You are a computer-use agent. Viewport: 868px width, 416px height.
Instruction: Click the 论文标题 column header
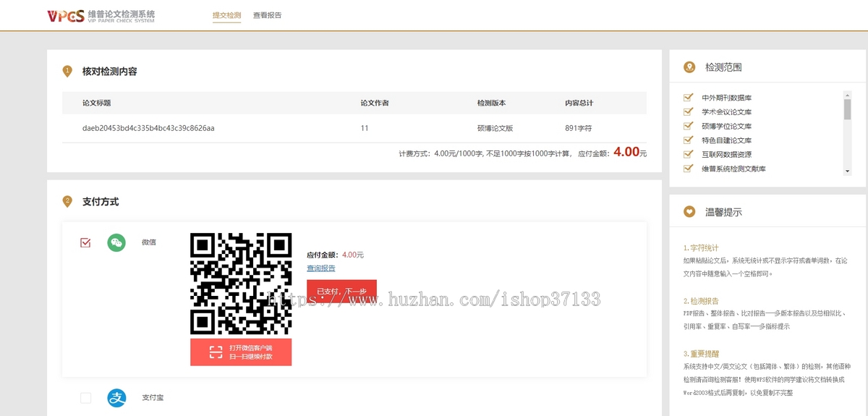[x=97, y=103]
